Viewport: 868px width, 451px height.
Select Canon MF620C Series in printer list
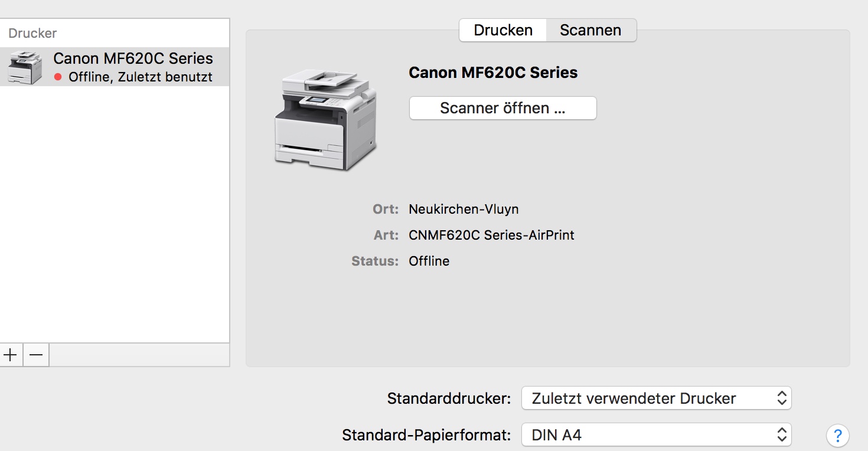(x=133, y=58)
